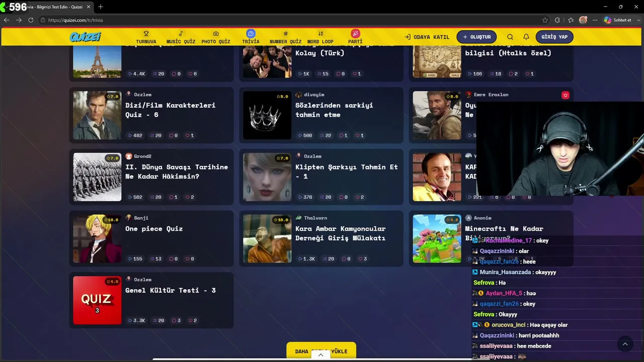Bookmark this page with star icon
The height and width of the screenshot is (362, 644).
(545, 20)
